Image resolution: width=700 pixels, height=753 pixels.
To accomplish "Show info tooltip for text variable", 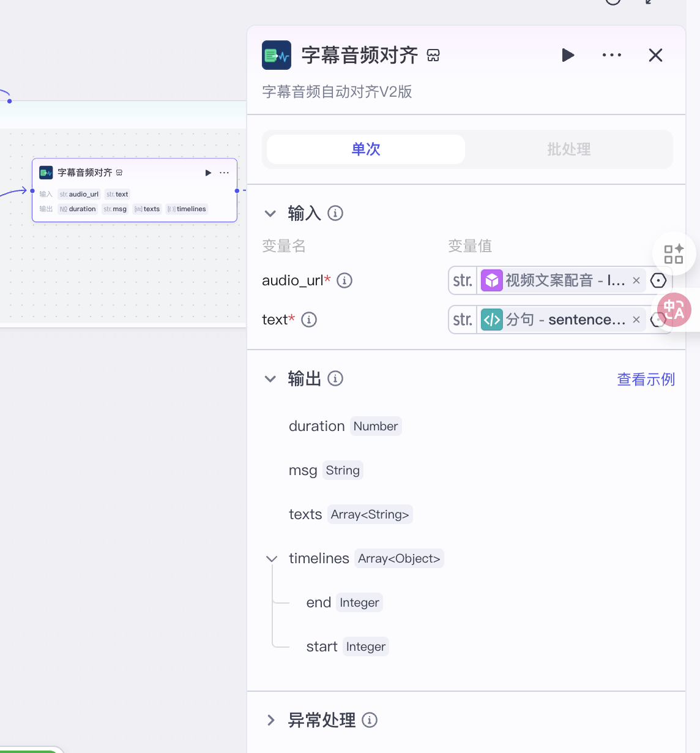I will [x=309, y=320].
